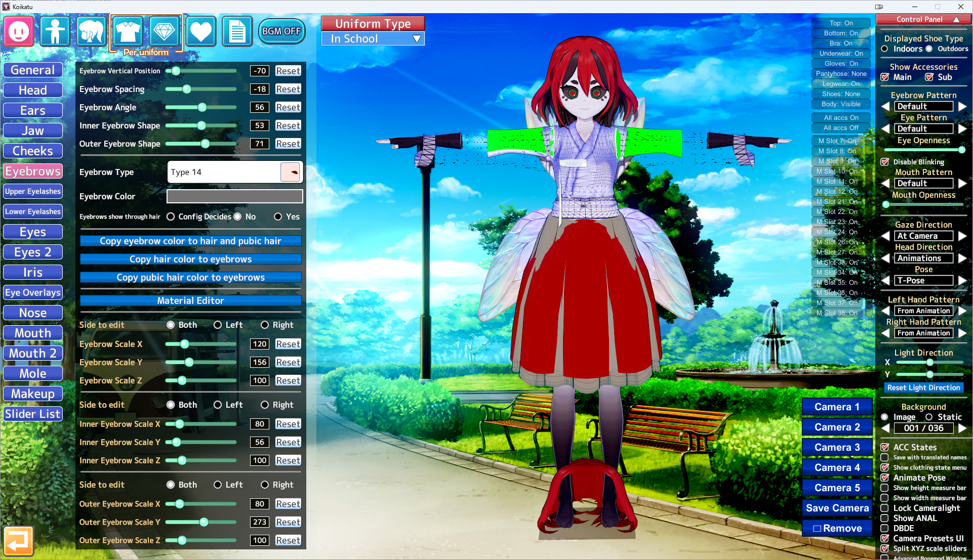Switch to the Eyes tab
Image resolution: width=973 pixels, height=560 pixels.
(x=33, y=232)
